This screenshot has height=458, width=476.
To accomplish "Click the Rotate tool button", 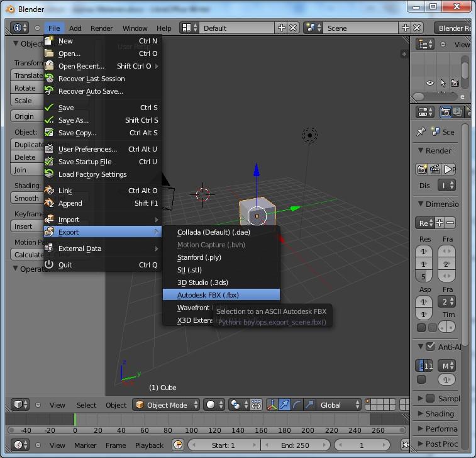I will pyautogui.click(x=26, y=88).
